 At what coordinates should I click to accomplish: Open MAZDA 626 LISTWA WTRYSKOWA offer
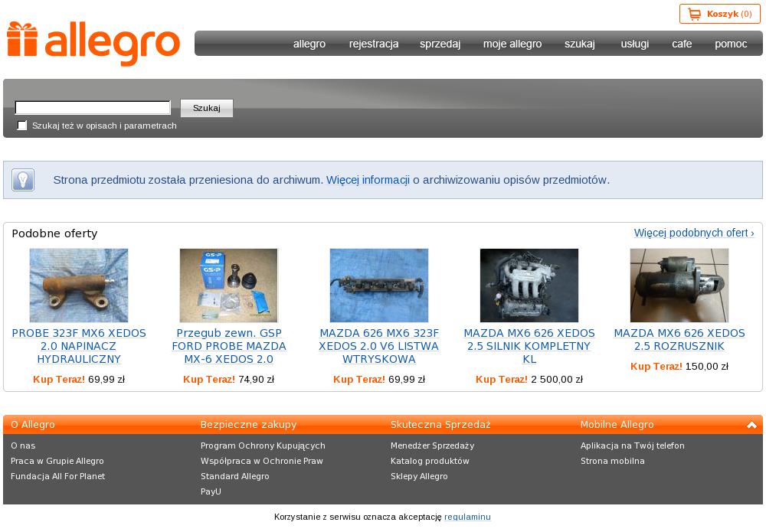tap(379, 346)
